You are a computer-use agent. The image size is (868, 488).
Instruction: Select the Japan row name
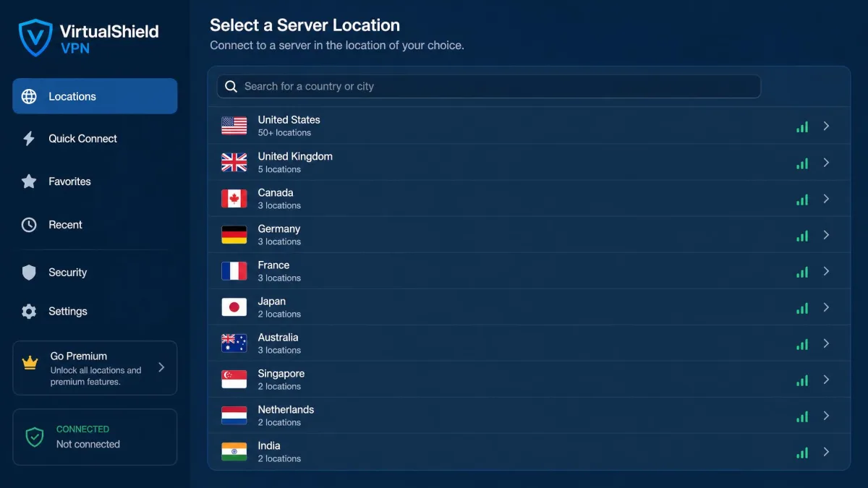coord(272,301)
